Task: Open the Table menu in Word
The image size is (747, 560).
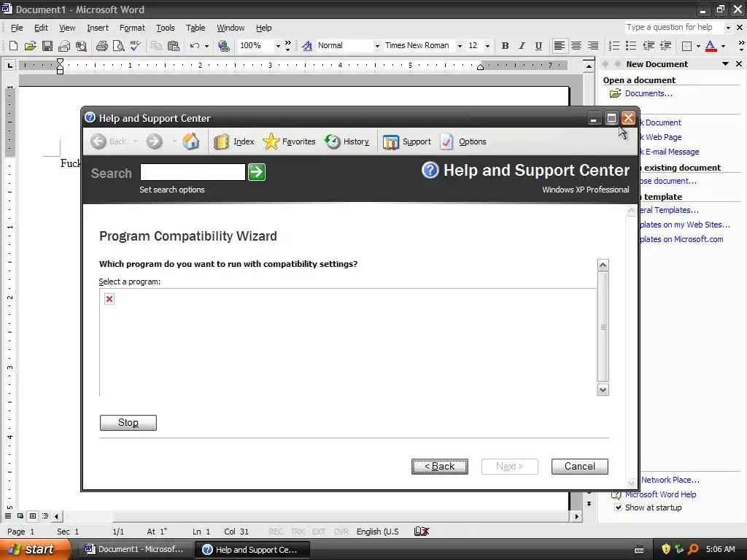Action: click(x=196, y=28)
